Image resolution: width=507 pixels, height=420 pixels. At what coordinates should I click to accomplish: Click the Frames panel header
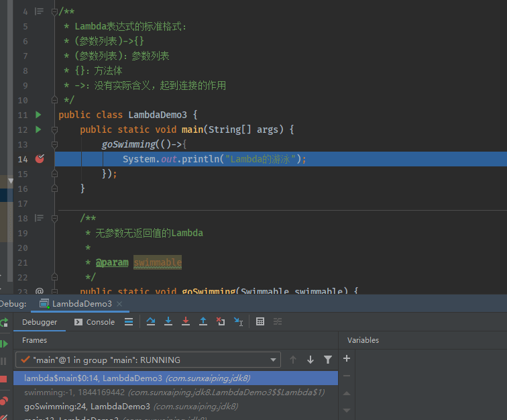click(x=35, y=340)
